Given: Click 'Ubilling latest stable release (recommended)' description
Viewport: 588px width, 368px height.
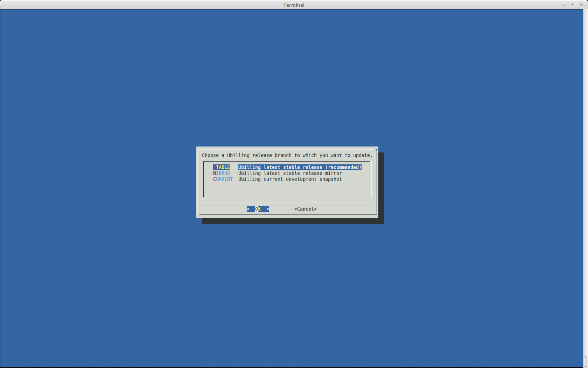Looking at the screenshot, I should pos(300,167).
